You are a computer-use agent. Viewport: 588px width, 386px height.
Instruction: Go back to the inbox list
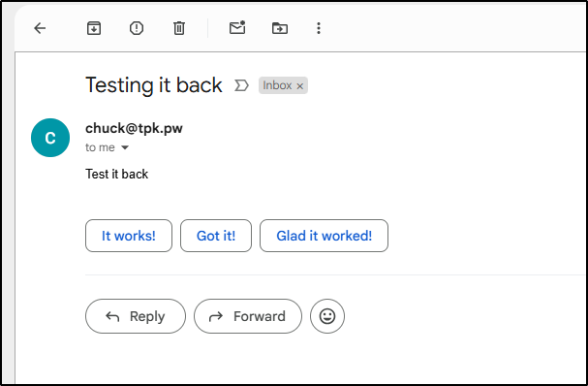pyautogui.click(x=40, y=28)
